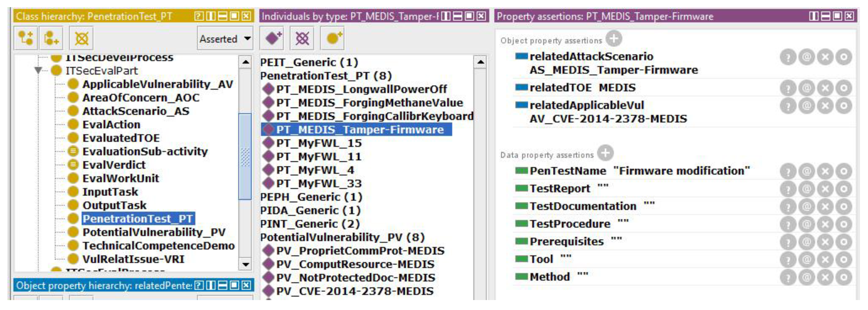Select the AttackScenario_AS class

click(136, 111)
